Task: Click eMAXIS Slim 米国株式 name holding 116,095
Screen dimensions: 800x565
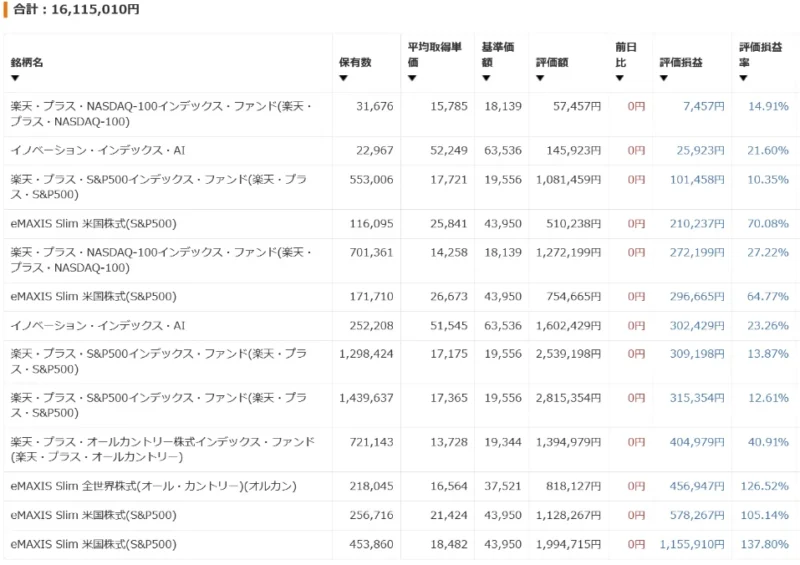Action: pyautogui.click(x=93, y=224)
